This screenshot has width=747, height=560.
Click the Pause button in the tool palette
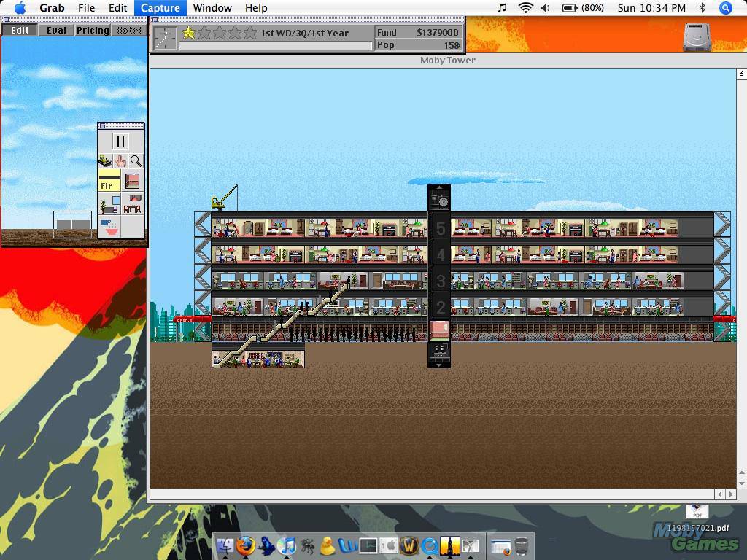coord(120,141)
